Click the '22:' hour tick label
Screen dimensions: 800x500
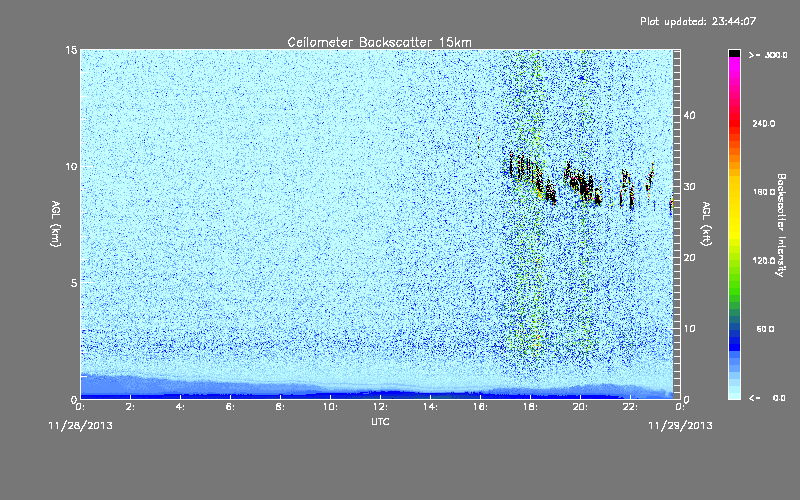pyautogui.click(x=631, y=407)
